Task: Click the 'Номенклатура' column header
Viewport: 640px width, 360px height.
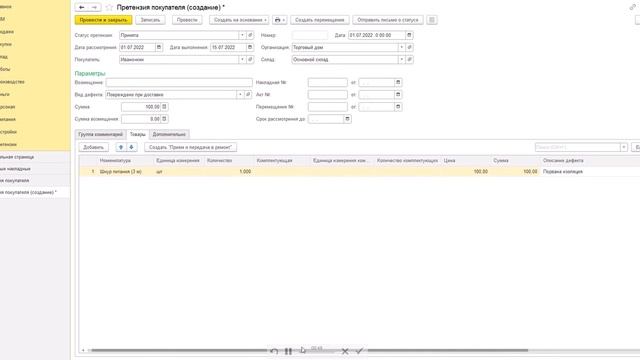Action: (x=126, y=161)
